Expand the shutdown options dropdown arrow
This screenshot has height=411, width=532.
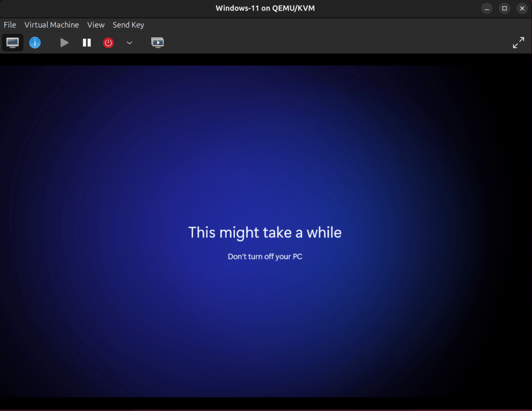click(x=129, y=43)
